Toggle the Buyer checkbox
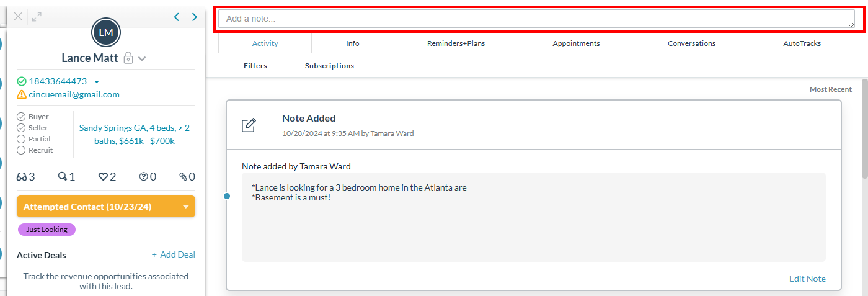 point(21,117)
